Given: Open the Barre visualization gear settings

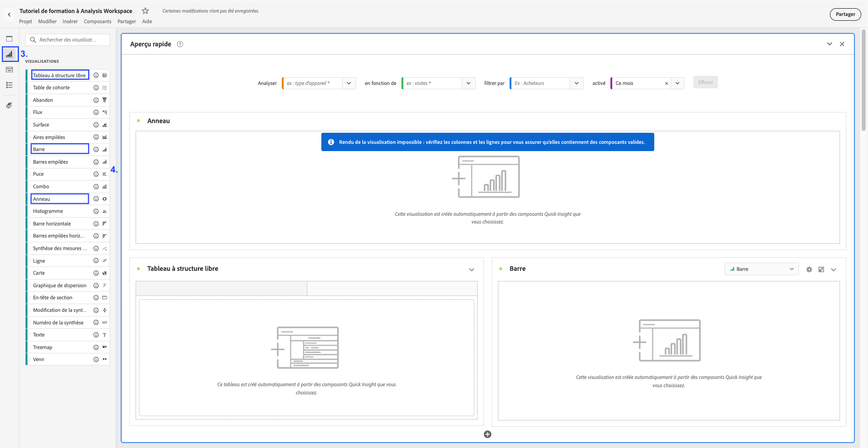Looking at the screenshot, I should (x=809, y=269).
